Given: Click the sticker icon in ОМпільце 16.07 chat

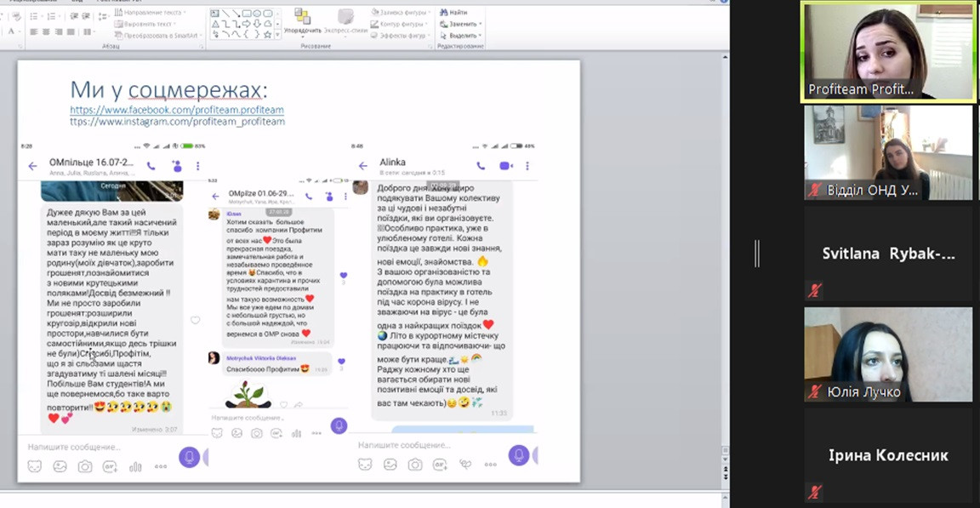Looking at the screenshot, I should point(35,466).
